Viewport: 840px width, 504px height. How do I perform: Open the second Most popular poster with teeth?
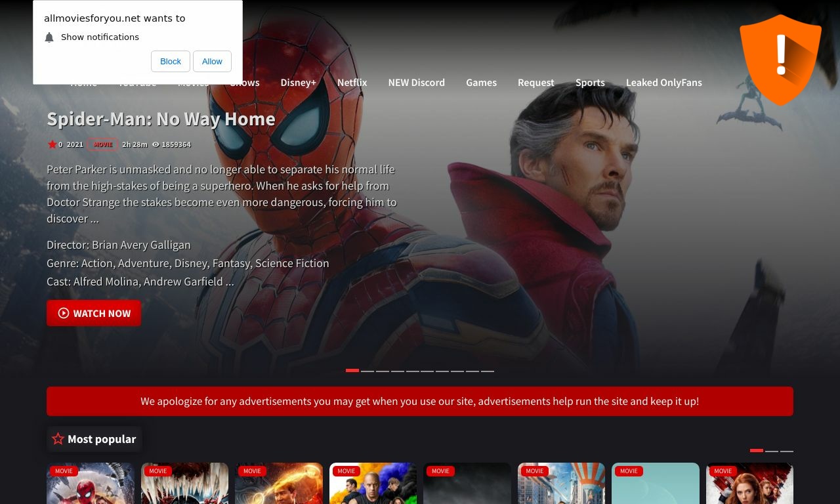tap(184, 484)
